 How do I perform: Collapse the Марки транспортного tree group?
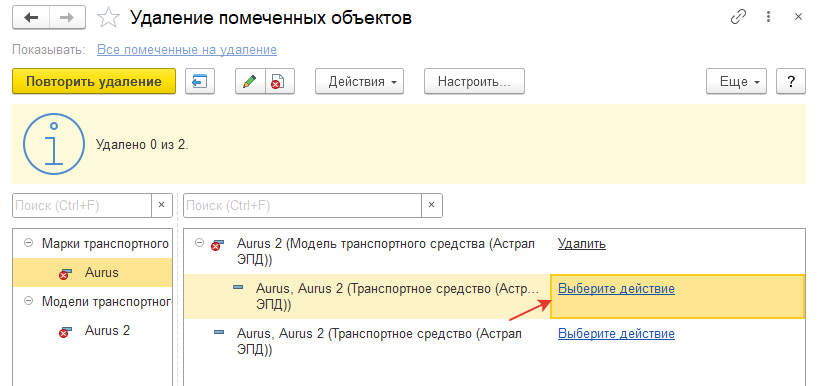tap(28, 243)
